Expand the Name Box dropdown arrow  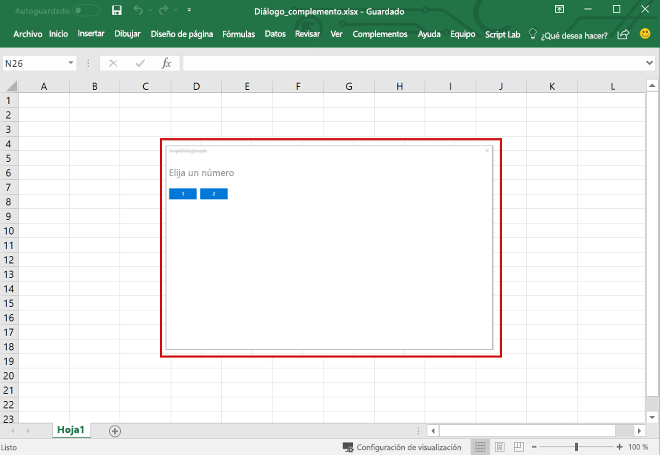[71, 63]
